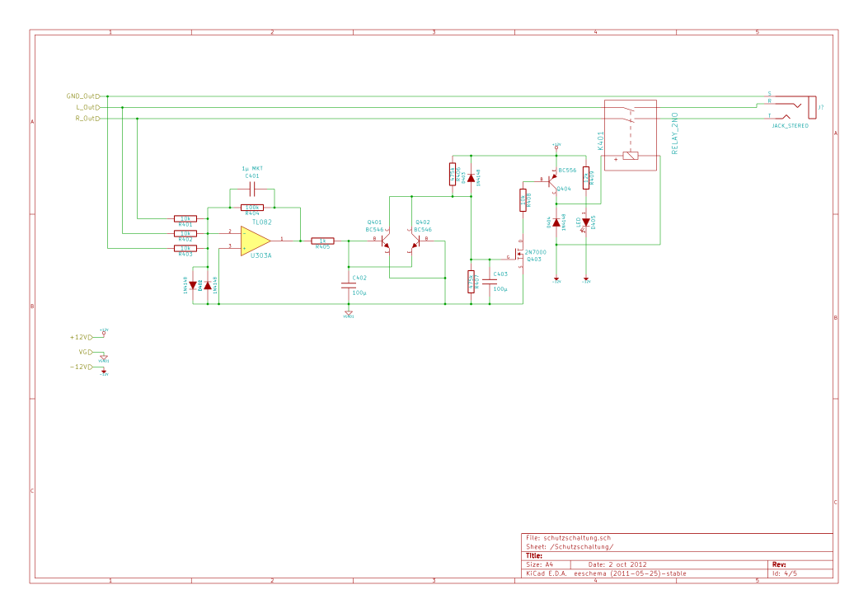This screenshot has height=613, width=868.
Task: Click the 100µ value text of C402
Action: click(x=359, y=292)
